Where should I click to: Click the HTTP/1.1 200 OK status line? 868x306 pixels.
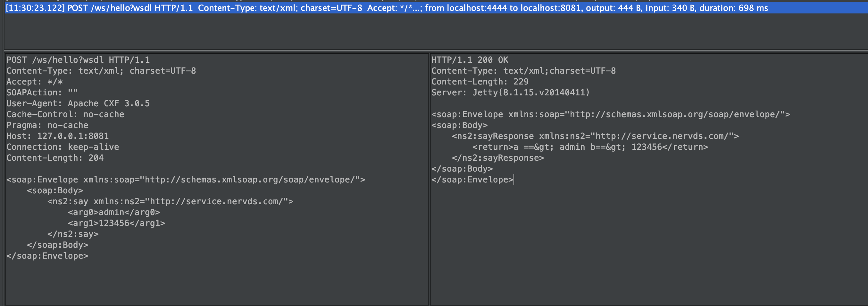470,60
